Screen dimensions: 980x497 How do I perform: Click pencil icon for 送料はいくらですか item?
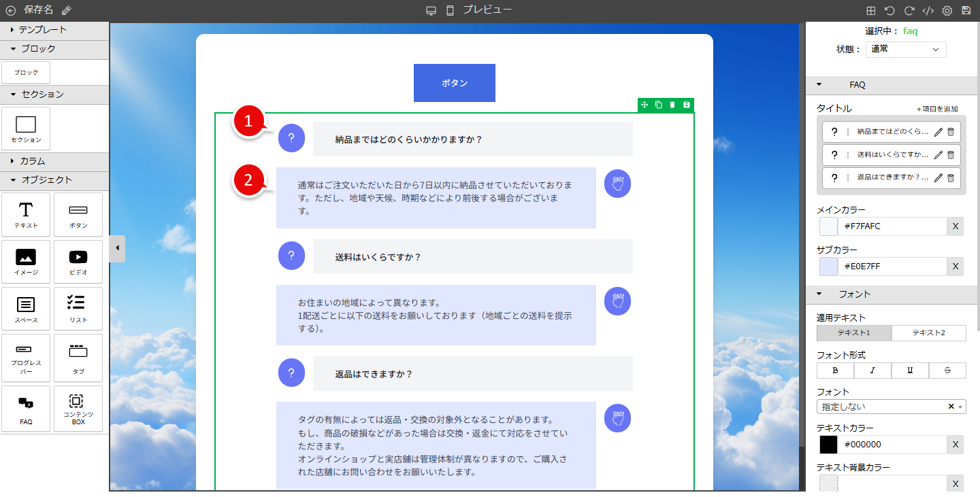(938, 155)
